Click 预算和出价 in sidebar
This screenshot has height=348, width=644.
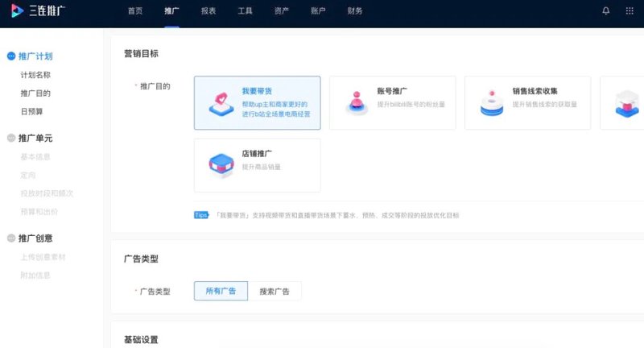coord(39,212)
